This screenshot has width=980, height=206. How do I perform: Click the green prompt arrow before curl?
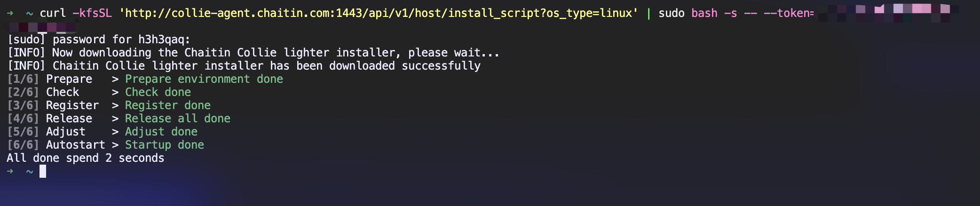pos(10,13)
